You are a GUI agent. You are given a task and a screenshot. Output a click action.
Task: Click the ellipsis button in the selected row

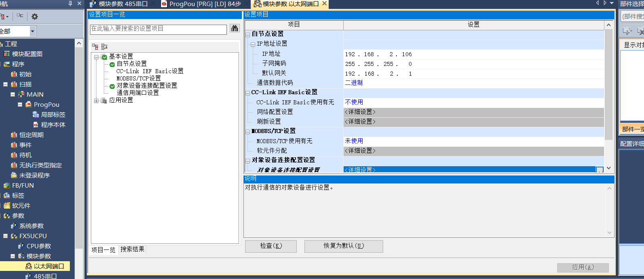[600, 170]
